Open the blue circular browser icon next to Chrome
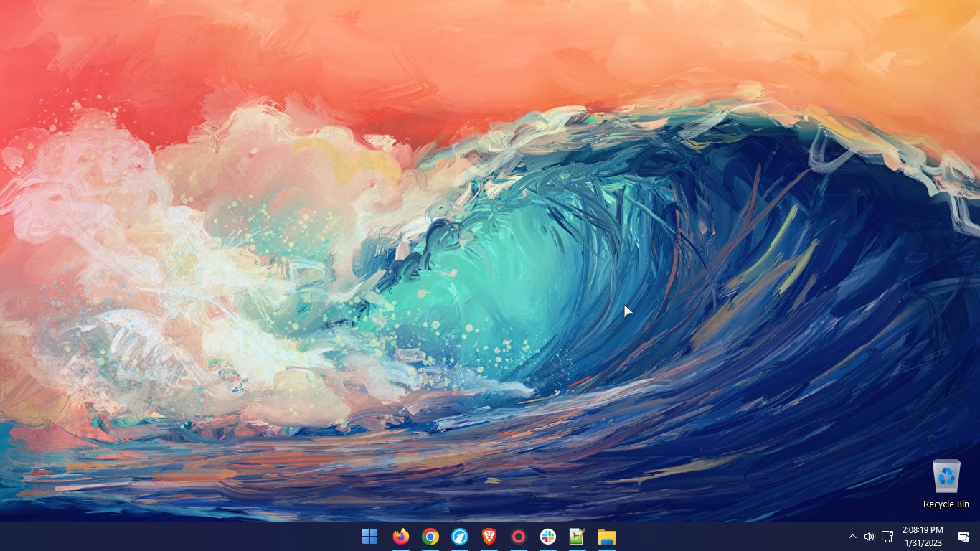This screenshot has height=551, width=980. coord(460,537)
